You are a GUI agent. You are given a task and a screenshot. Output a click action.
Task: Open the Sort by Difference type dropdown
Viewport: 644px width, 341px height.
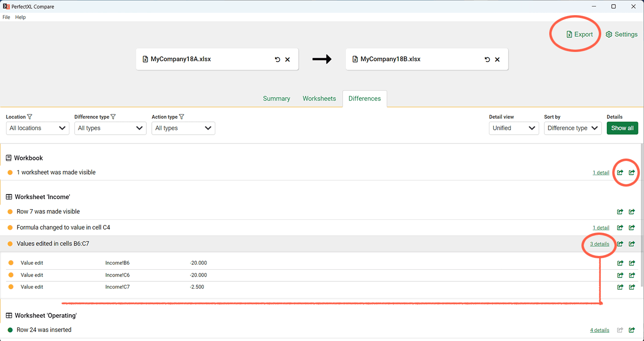pyautogui.click(x=572, y=128)
